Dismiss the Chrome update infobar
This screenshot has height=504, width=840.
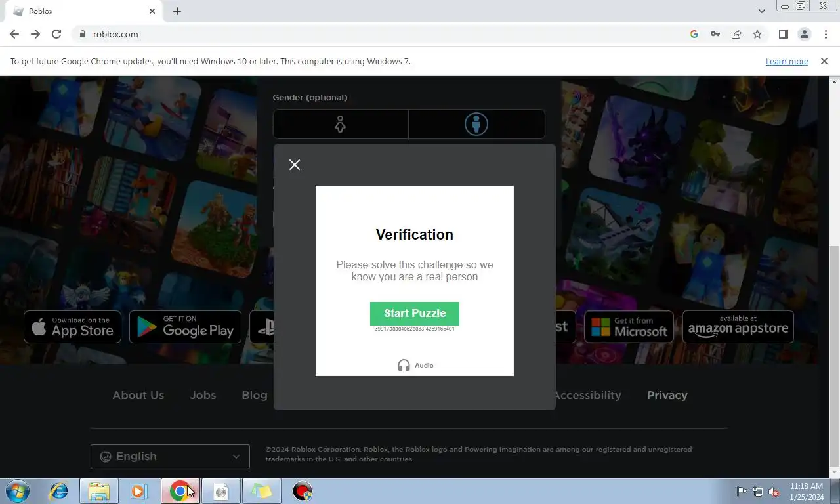tap(824, 61)
